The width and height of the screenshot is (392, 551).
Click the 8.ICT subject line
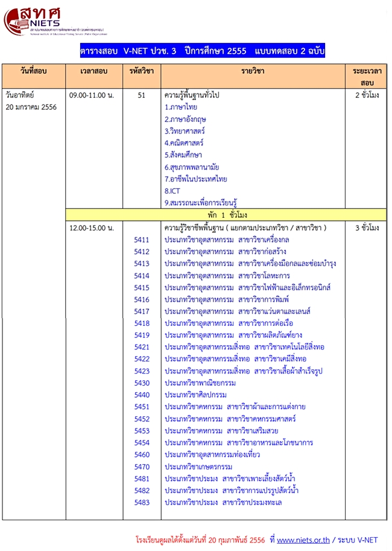click(172, 191)
